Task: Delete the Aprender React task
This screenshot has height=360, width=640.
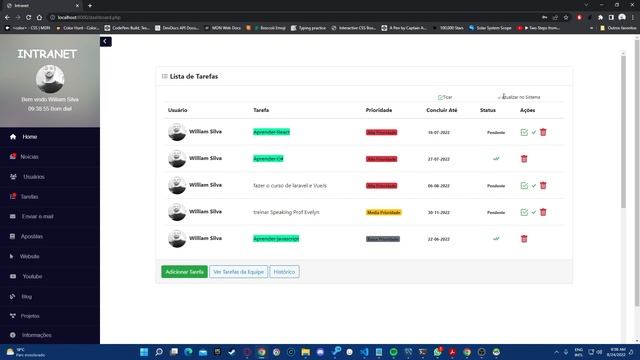Action: (543, 132)
